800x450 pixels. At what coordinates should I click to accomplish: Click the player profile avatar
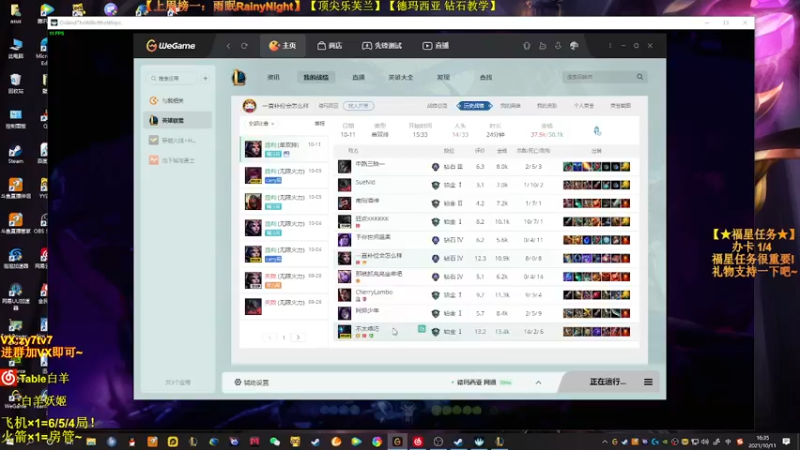(x=249, y=106)
